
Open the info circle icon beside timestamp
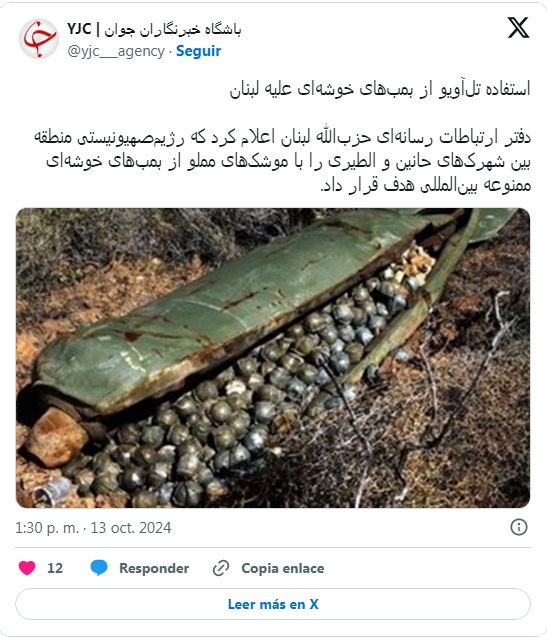pos(519,527)
